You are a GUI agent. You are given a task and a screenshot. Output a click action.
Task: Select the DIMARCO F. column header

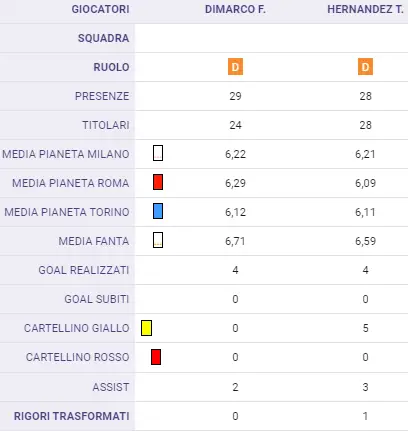[235, 9]
